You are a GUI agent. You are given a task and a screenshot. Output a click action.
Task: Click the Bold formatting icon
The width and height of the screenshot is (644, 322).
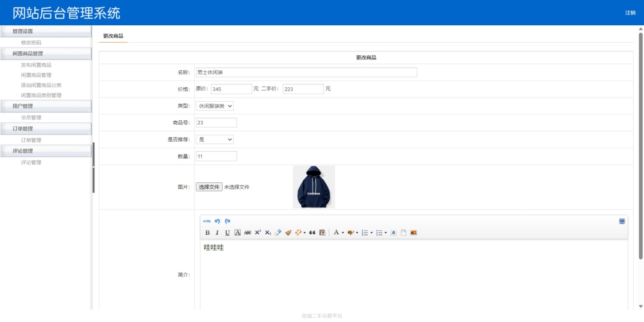pos(207,233)
